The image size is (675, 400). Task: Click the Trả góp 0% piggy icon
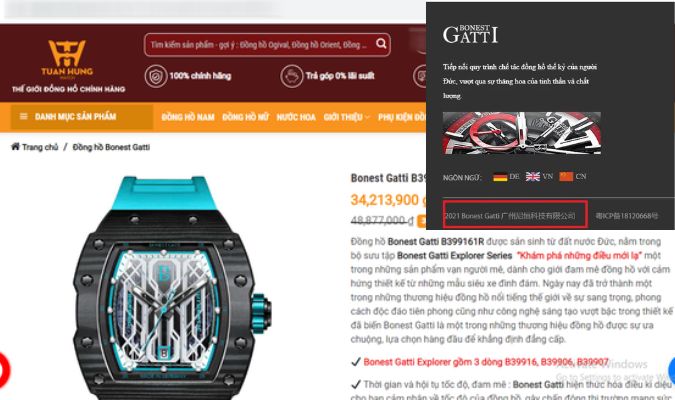click(x=291, y=76)
